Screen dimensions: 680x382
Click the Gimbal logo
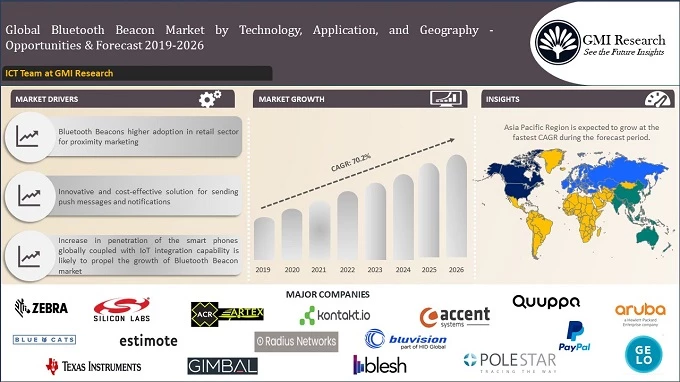(x=222, y=366)
